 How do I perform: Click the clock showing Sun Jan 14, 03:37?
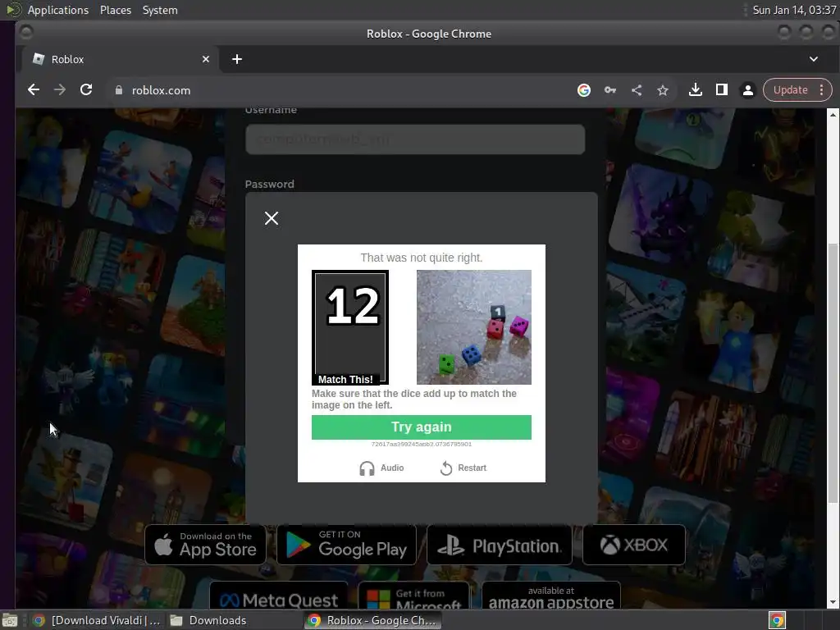point(794,10)
